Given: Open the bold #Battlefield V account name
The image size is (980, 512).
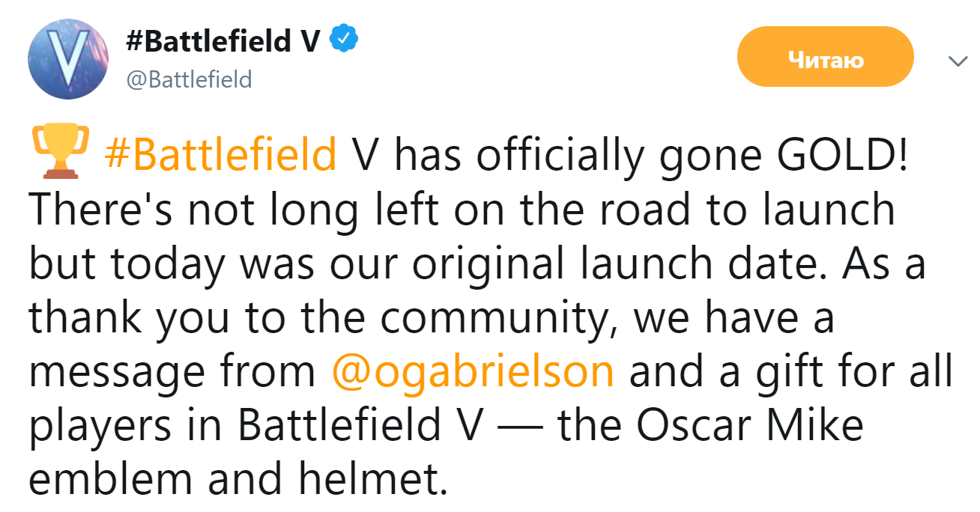Looking at the screenshot, I should 223,41.
